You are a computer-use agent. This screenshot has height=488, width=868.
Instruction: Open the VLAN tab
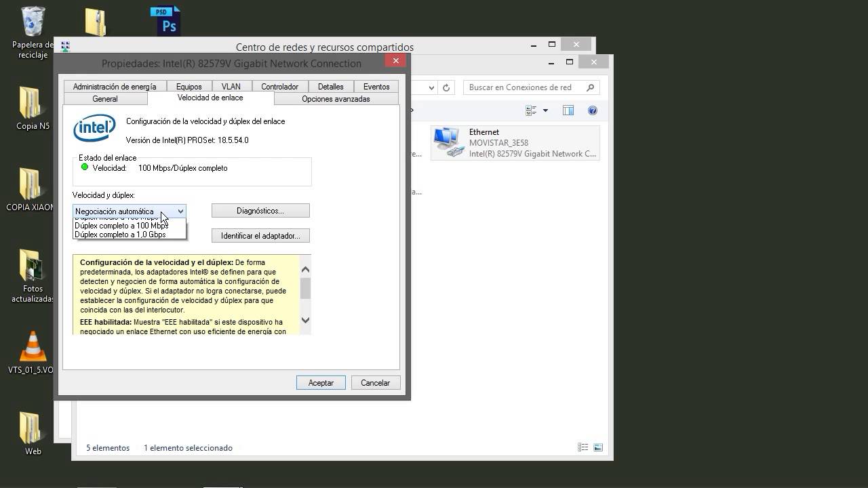[231, 87]
